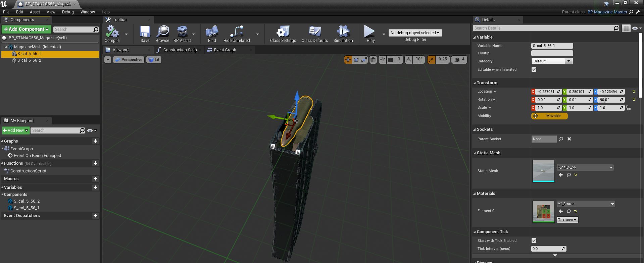Click the Search Details field
Screen dimensions: 644x263
546,28
